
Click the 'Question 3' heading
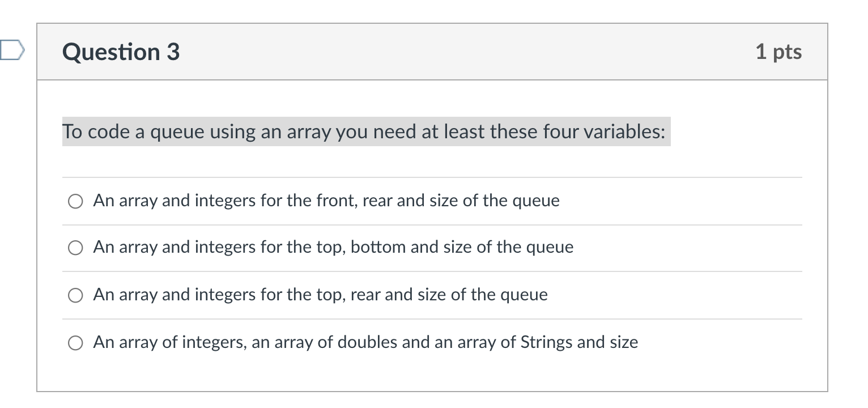pos(121,52)
